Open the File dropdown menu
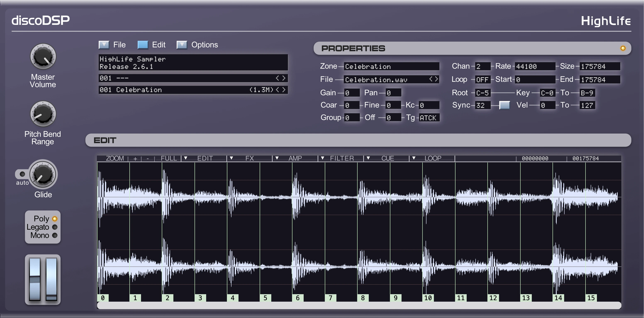644x318 pixels. pyautogui.click(x=104, y=45)
